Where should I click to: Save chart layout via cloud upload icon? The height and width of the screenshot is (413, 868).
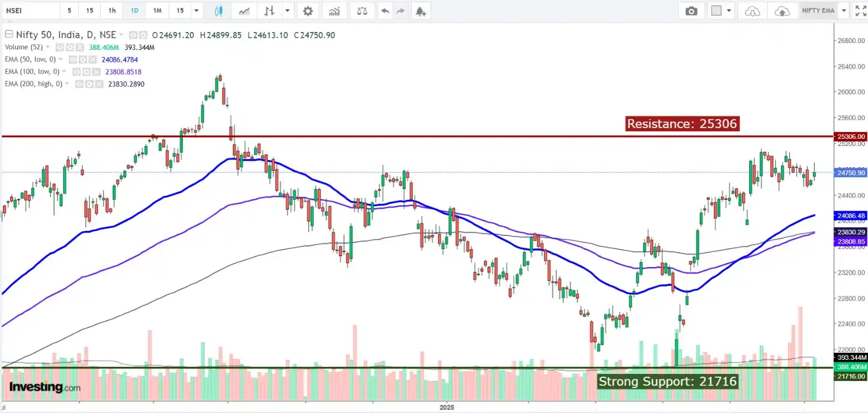pyautogui.click(x=782, y=11)
